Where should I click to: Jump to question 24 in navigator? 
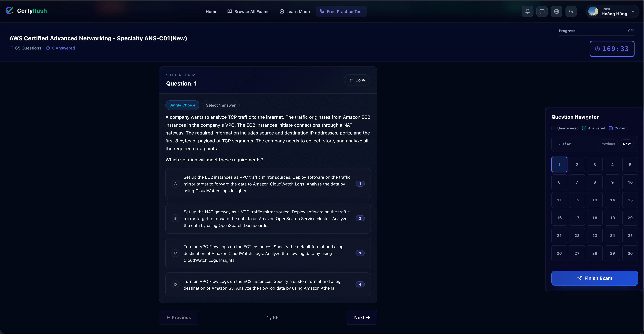pyautogui.click(x=613, y=235)
